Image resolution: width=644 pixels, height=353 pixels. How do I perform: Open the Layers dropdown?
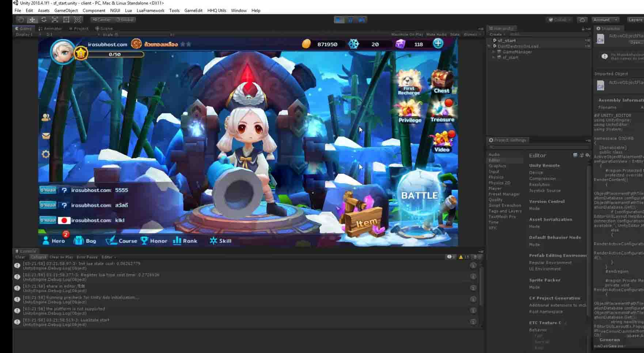[635, 20]
